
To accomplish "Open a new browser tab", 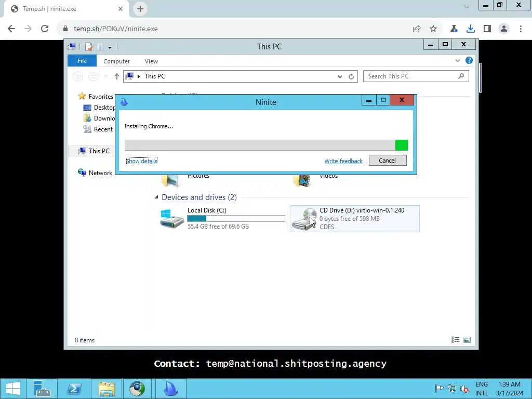I will 140,9.
